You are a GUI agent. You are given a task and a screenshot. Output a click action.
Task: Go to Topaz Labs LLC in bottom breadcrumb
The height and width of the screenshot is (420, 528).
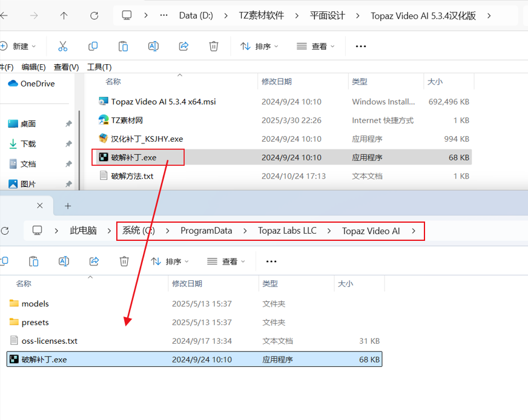point(287,231)
